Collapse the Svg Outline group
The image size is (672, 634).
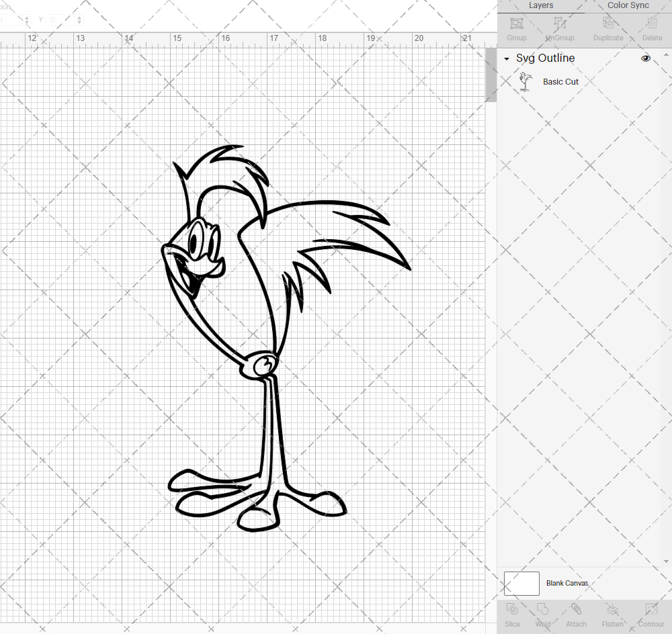[x=506, y=58]
